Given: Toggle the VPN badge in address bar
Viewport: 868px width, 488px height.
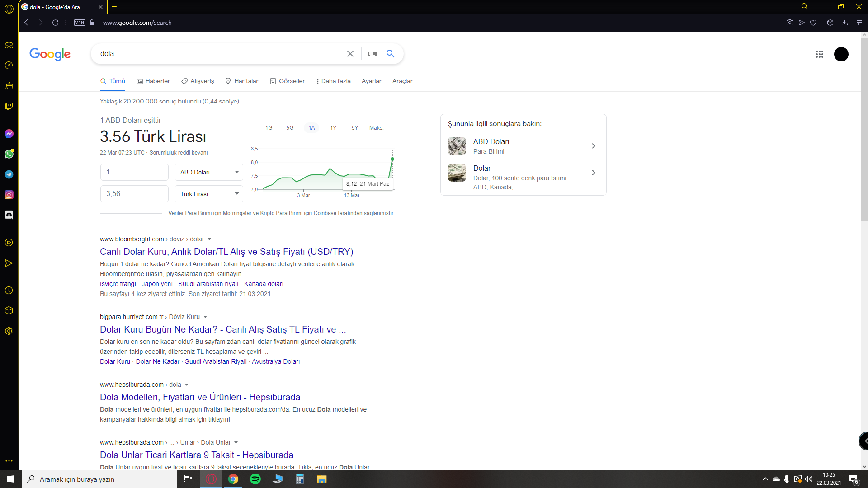Looking at the screenshot, I should pos(80,23).
